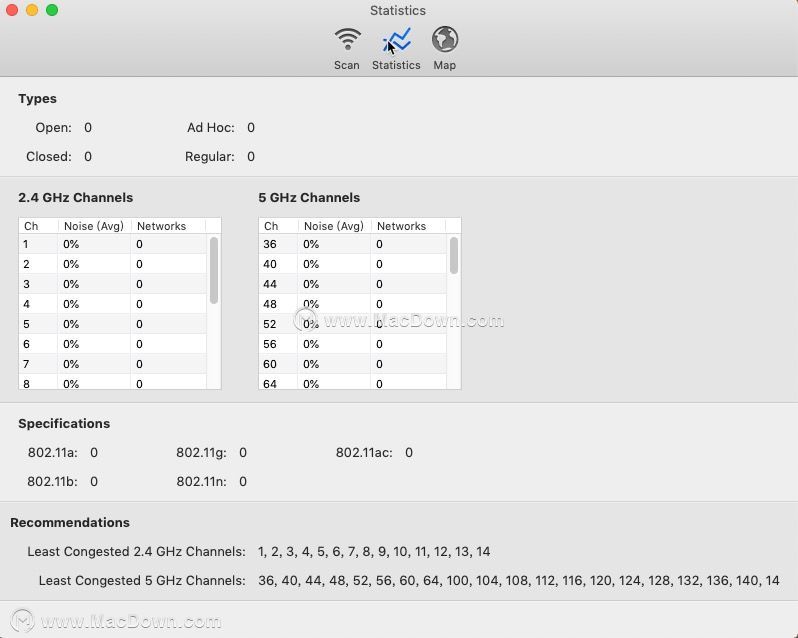Select channel 44 row in 5 GHz table

tap(353, 284)
